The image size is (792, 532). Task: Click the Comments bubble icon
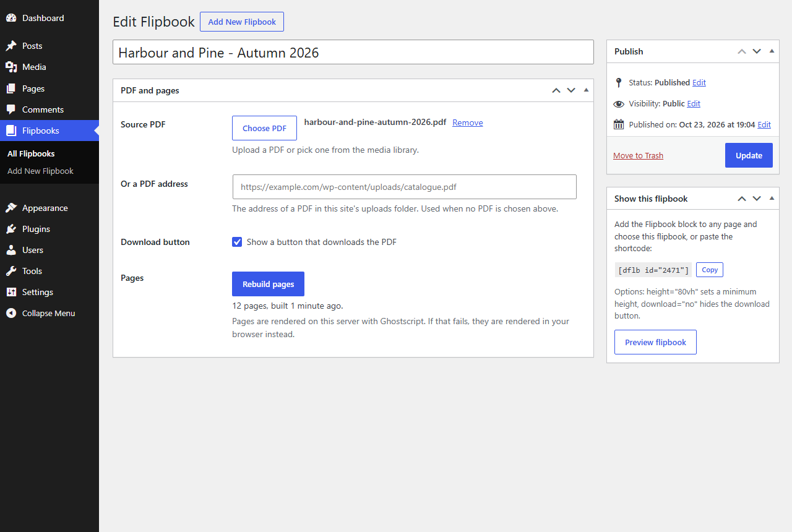11,109
